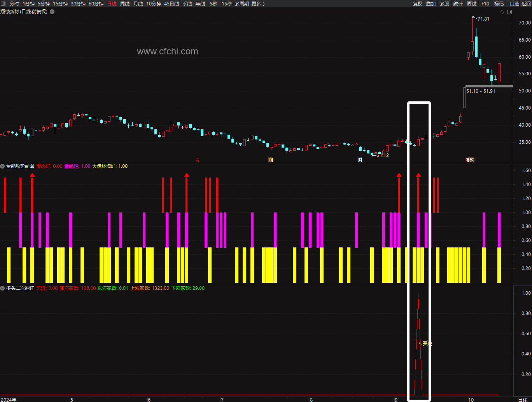
Task: Expand the 量能攻势副图 indicator menu
Action: pyautogui.click(x=2, y=166)
